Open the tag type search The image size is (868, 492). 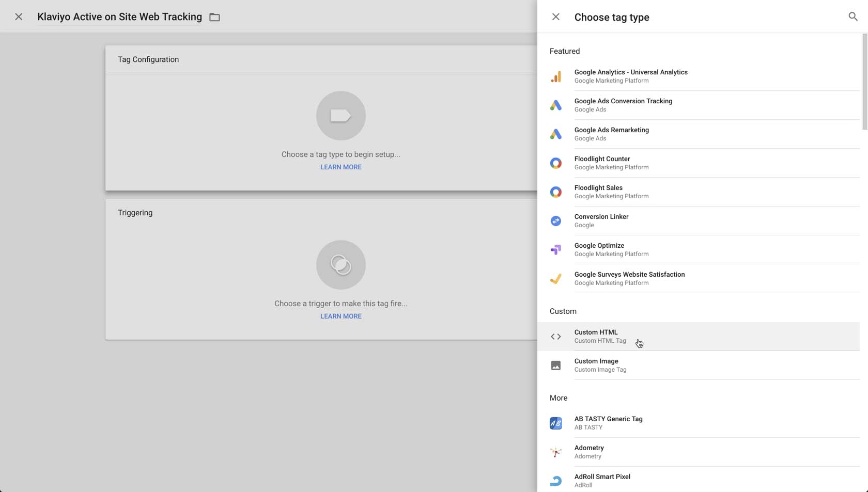[x=853, y=17]
